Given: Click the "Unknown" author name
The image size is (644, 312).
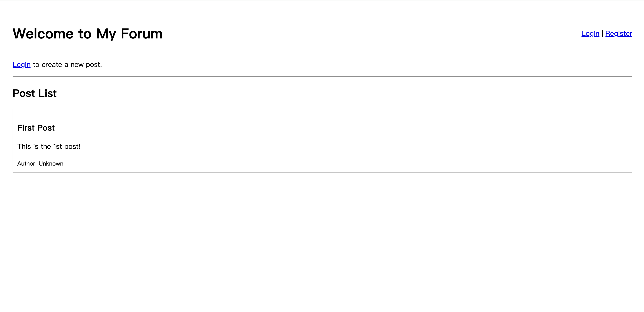Looking at the screenshot, I should pyautogui.click(x=51, y=164).
